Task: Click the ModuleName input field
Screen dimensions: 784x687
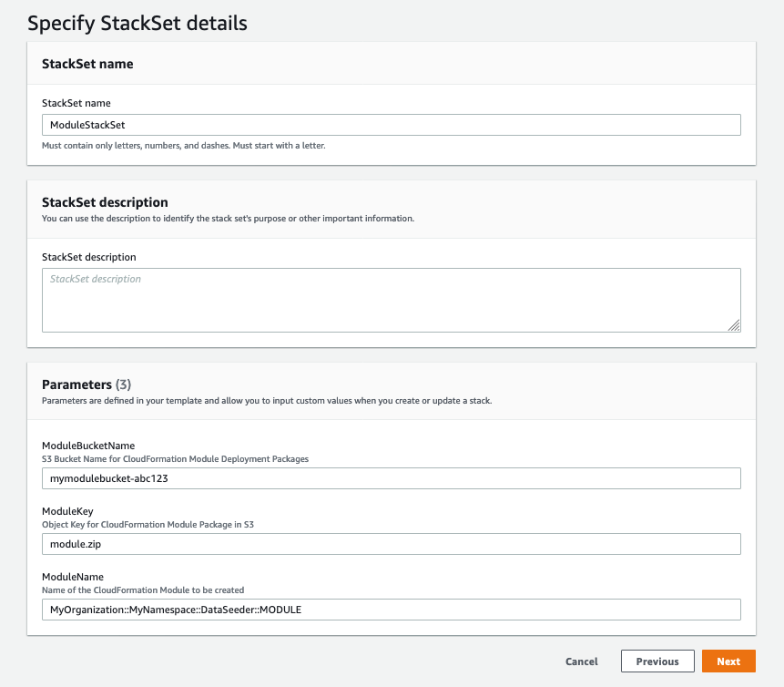Action: point(391,609)
